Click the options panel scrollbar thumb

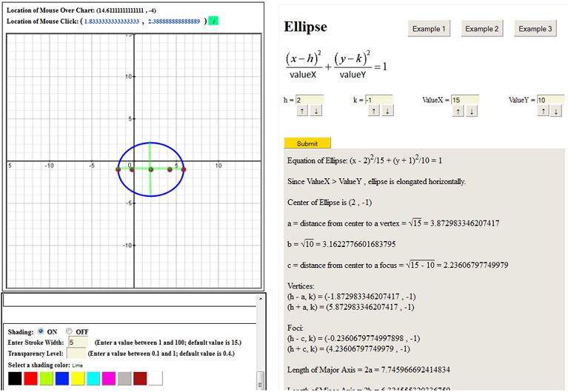point(260,380)
